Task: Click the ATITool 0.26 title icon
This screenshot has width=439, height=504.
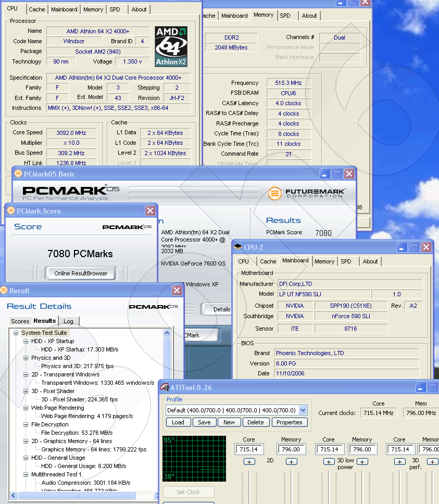Action: tap(165, 387)
